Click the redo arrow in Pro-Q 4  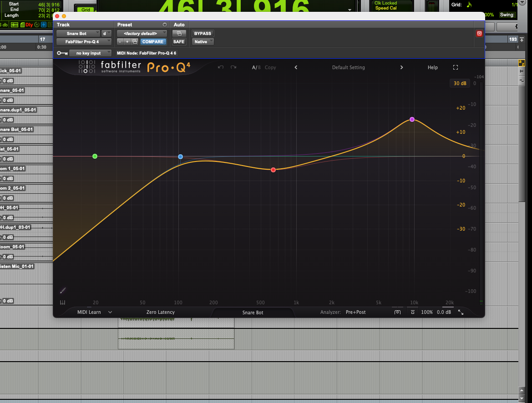[x=233, y=67]
